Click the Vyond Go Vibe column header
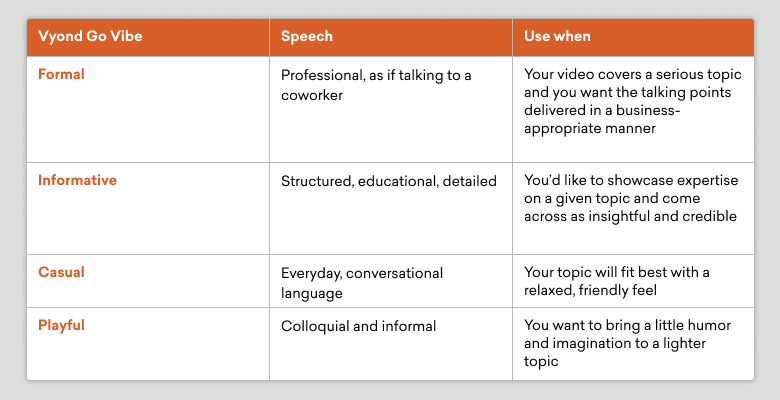780x400 pixels. coord(90,36)
